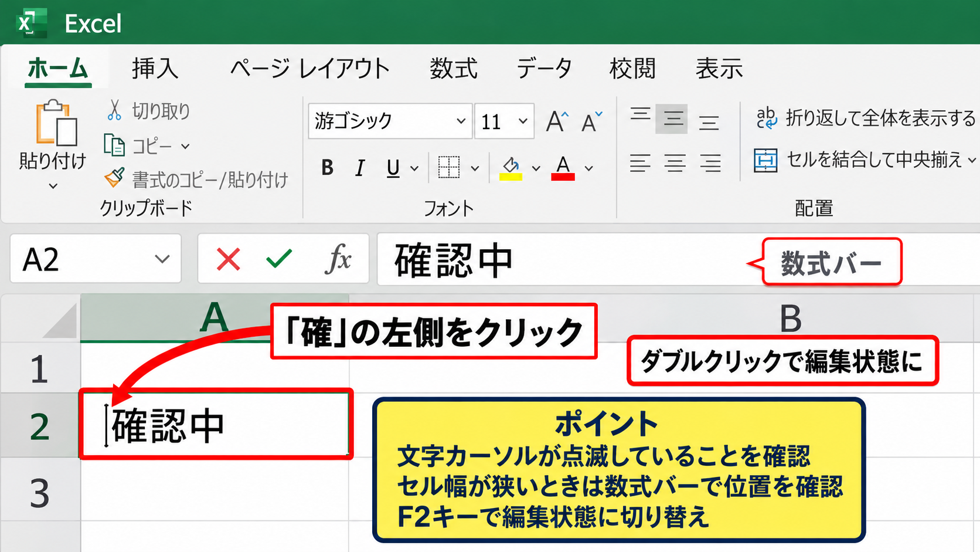This screenshot has height=552, width=980.
Task: Click the Copy icon
Action: click(114, 145)
